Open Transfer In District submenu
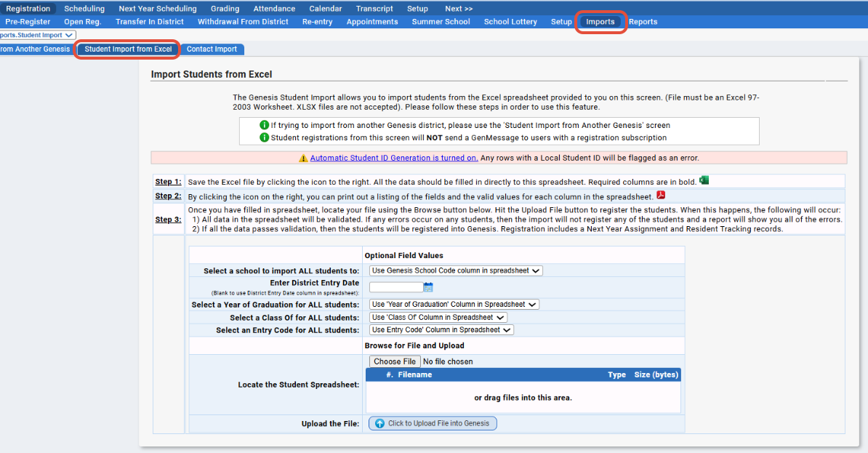 pos(150,22)
